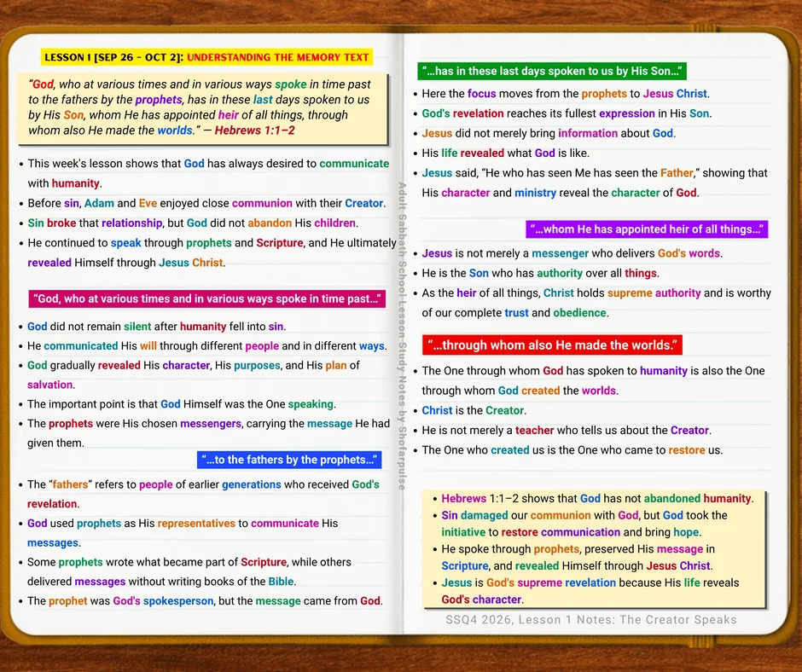Click the word 'abandon' in 'did not abandon His children'
The image size is (802, 672).
(270, 223)
